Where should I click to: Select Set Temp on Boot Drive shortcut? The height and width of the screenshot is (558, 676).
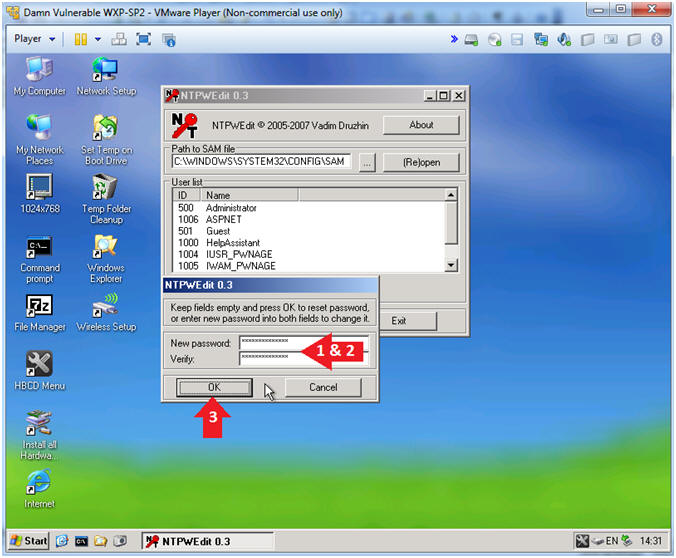(x=106, y=140)
